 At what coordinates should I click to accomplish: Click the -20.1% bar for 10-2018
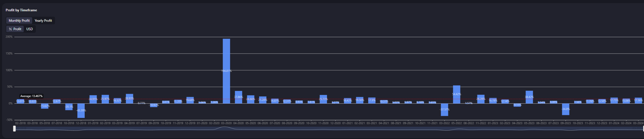coord(69,107)
